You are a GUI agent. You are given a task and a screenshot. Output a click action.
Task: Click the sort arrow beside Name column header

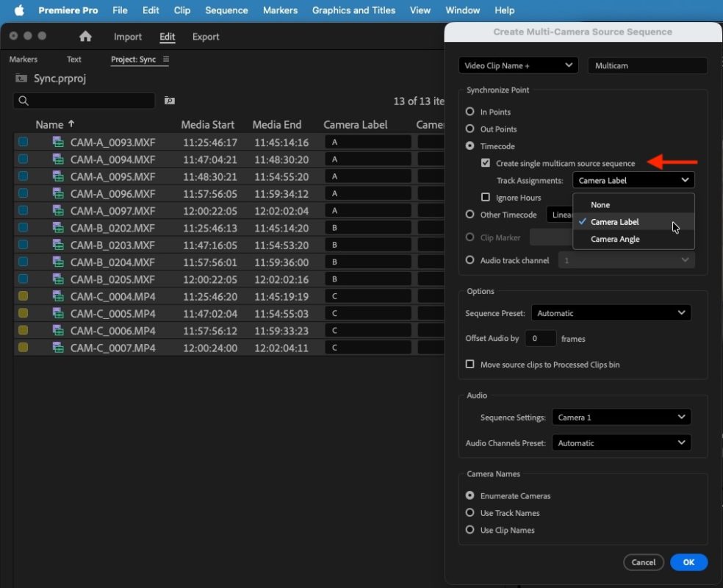click(x=71, y=124)
